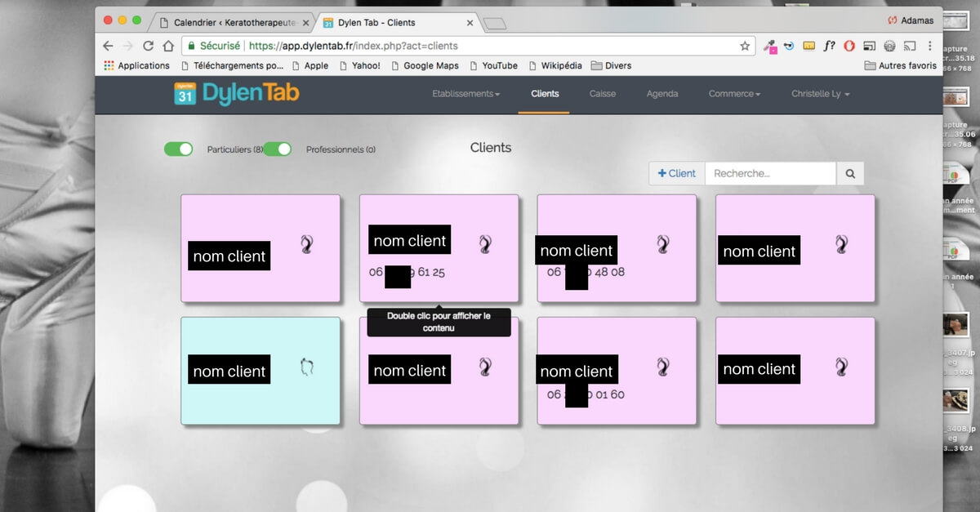Click the DylenTab calendar logo
The width and height of the screenshot is (980, 512).
[x=185, y=94]
